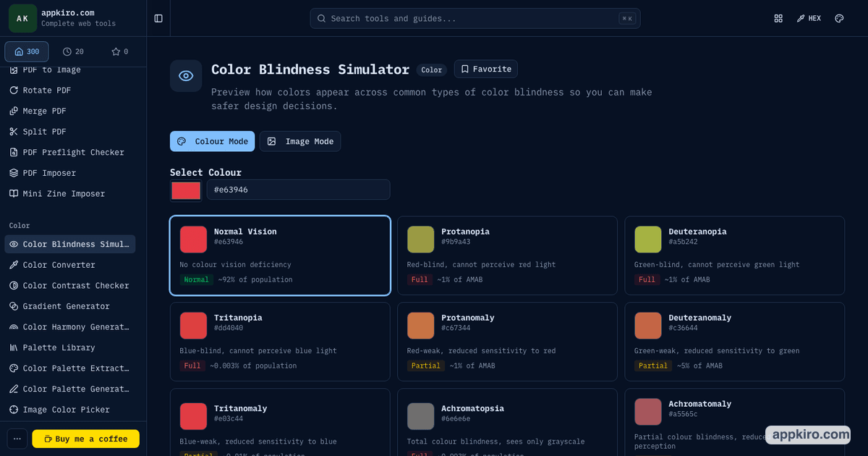The height and width of the screenshot is (456, 868).
Task: Select the Tritanomaly card
Action: point(280,423)
